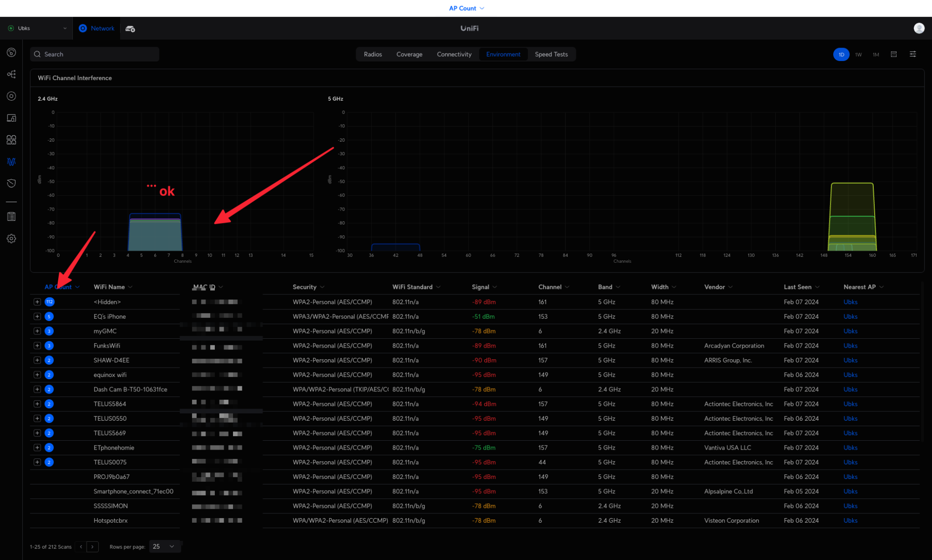The width and height of the screenshot is (932, 560).
Task: Select the 1W time range
Action: coord(858,55)
